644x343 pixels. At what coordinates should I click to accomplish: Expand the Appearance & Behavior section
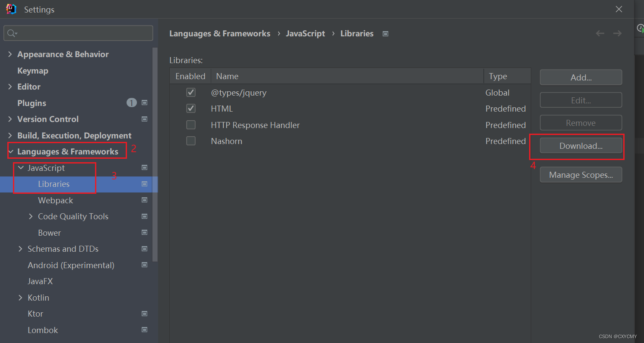[x=10, y=54]
